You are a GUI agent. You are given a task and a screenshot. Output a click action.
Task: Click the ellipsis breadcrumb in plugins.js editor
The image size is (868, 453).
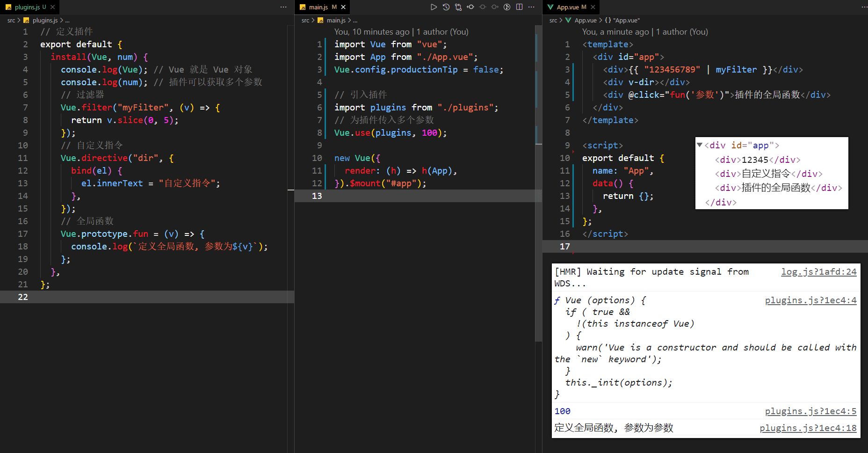(x=67, y=20)
